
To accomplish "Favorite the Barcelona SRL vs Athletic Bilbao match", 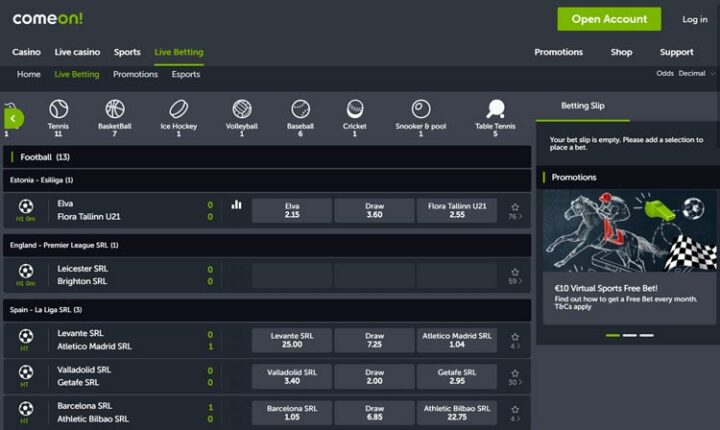I will pos(515,409).
